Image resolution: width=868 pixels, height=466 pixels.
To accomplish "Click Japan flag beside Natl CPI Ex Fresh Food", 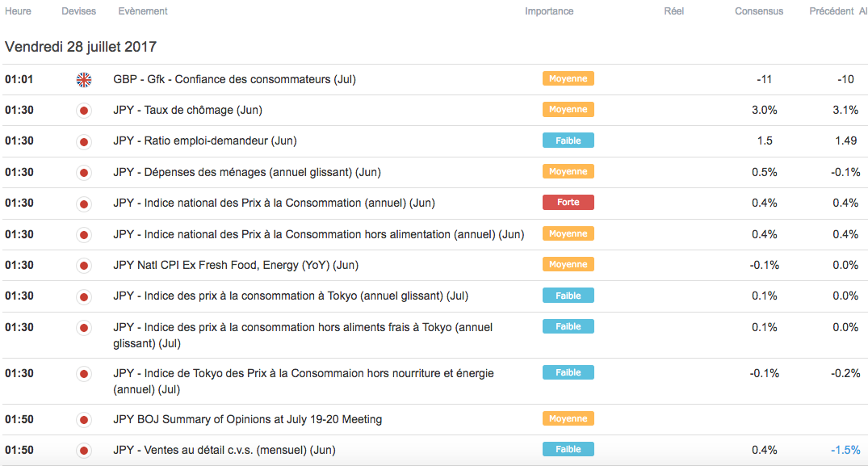I will tap(84, 266).
